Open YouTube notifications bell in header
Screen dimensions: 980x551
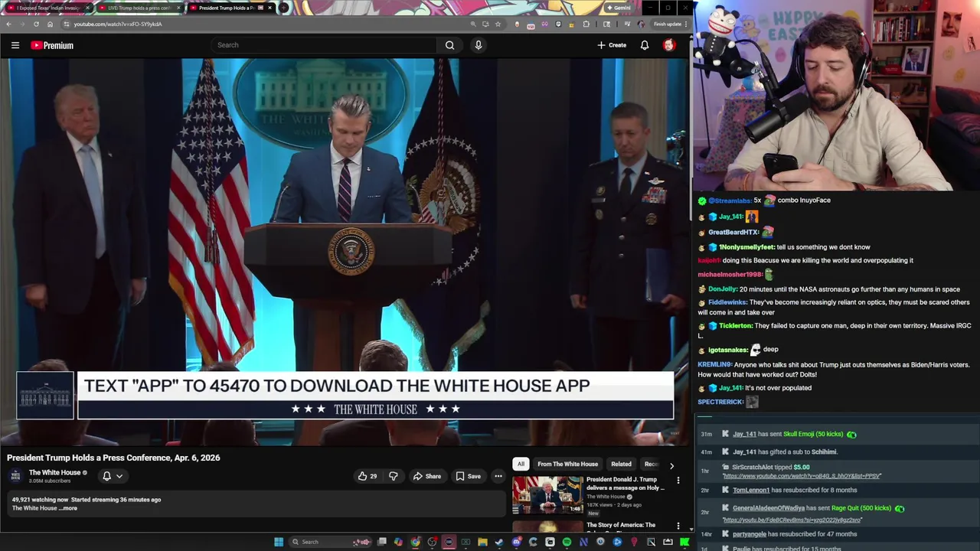tap(645, 45)
